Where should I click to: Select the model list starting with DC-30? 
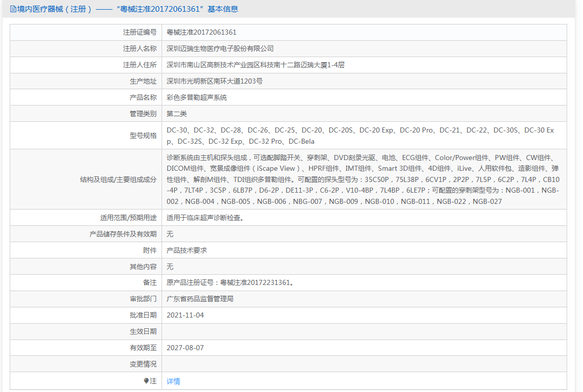tap(360, 136)
